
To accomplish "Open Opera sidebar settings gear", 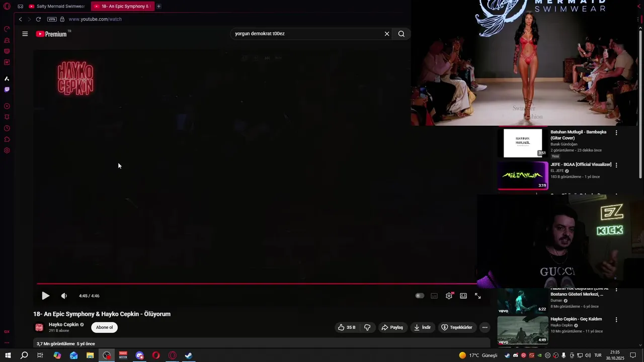I will click(7, 150).
